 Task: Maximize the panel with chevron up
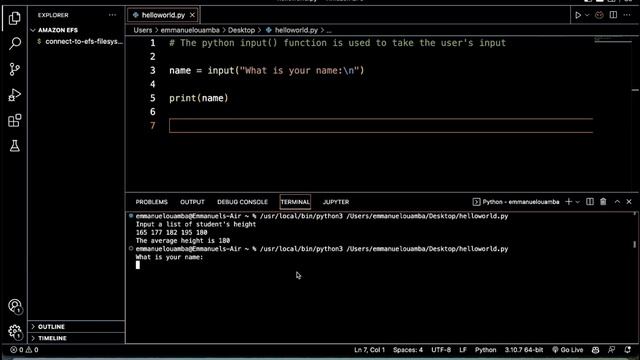pyautogui.click(x=617, y=202)
